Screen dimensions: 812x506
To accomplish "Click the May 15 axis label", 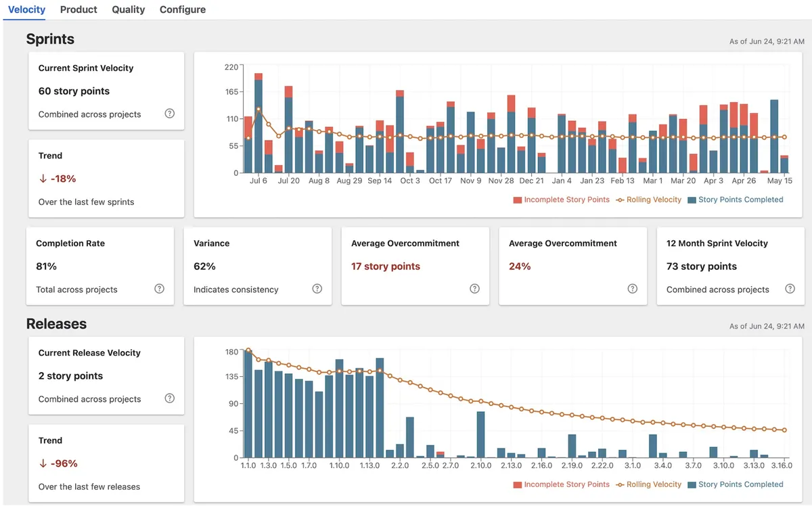I will (x=780, y=181).
